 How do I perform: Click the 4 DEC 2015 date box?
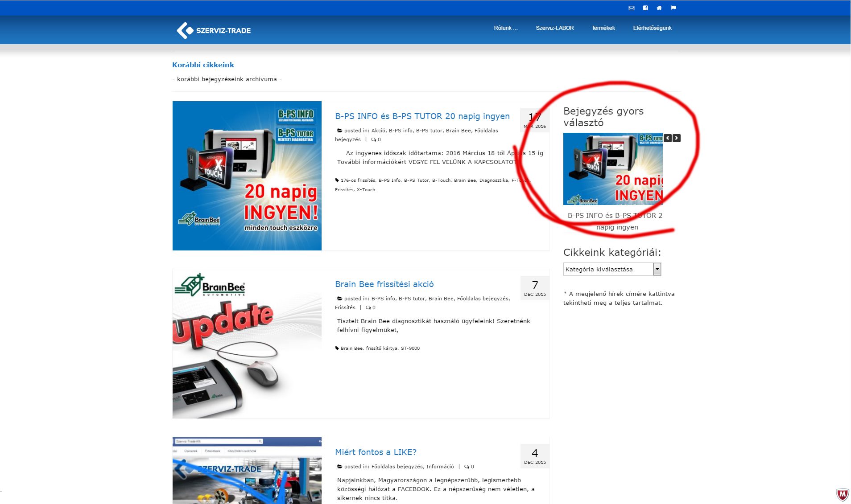[535, 456]
